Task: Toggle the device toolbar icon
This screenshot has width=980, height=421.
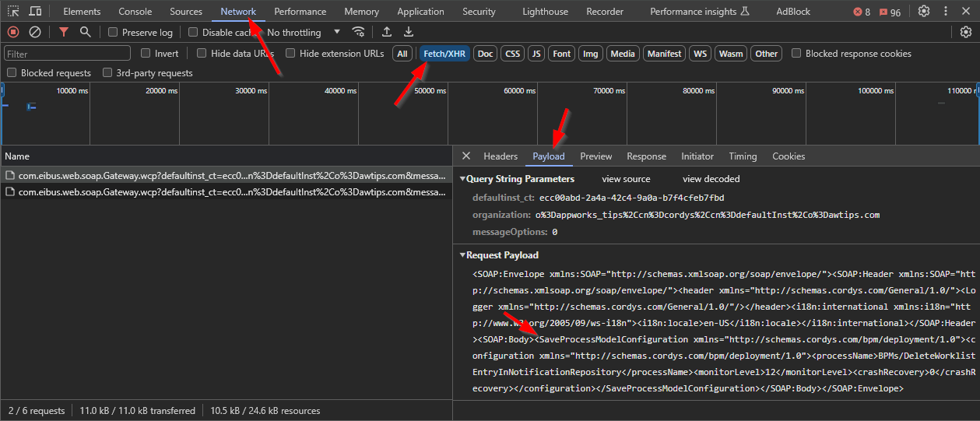Action: pyautogui.click(x=36, y=12)
